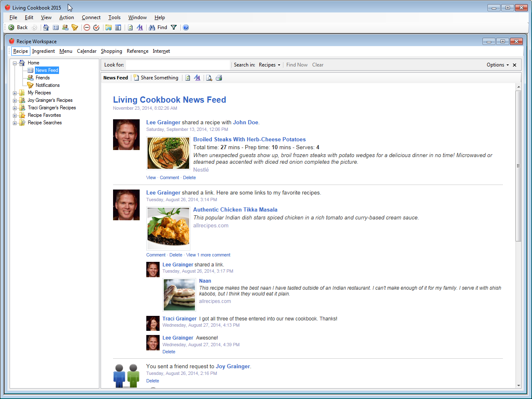Open the Options dropdown

coord(498,65)
